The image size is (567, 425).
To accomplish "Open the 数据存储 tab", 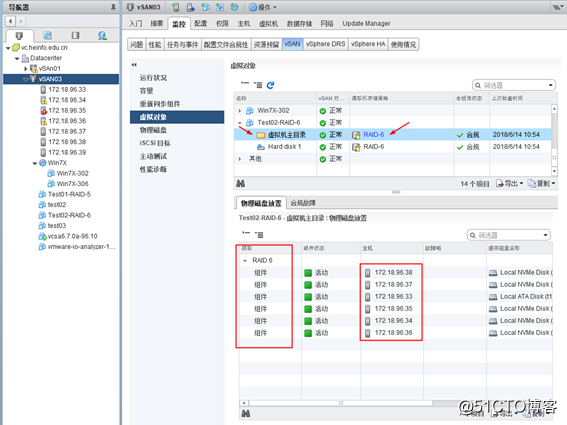I will (x=299, y=24).
